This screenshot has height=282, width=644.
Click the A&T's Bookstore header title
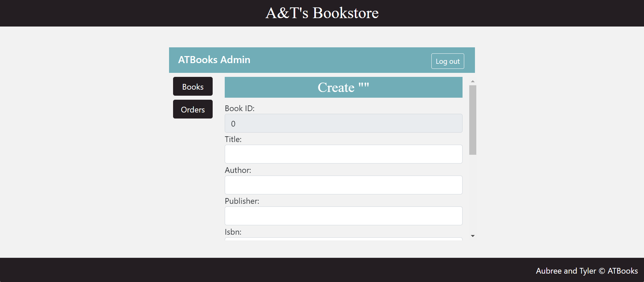322,13
